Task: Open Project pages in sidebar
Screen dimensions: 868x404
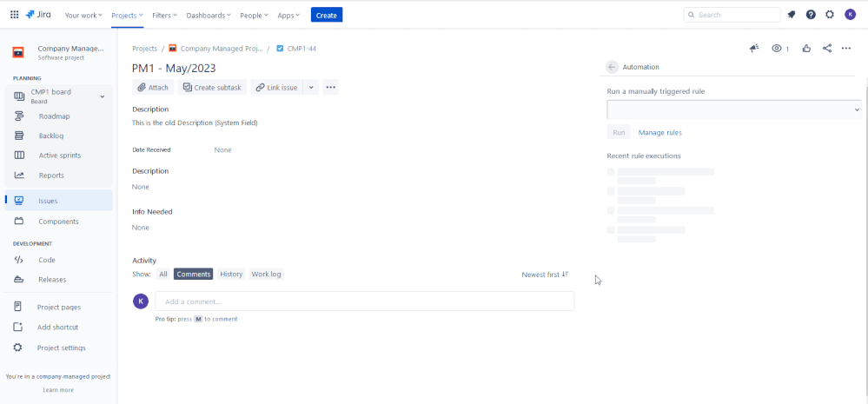Action: pos(59,308)
